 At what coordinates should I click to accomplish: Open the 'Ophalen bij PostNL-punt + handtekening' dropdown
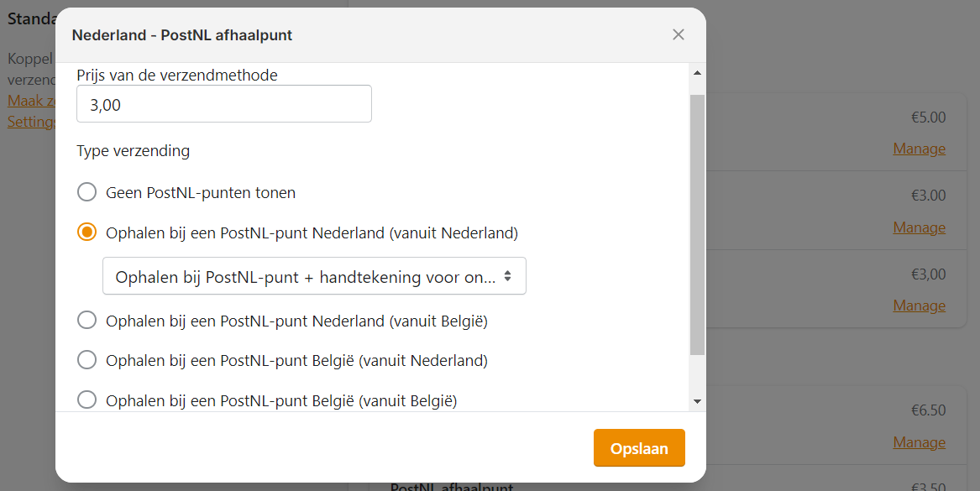pyautogui.click(x=314, y=275)
